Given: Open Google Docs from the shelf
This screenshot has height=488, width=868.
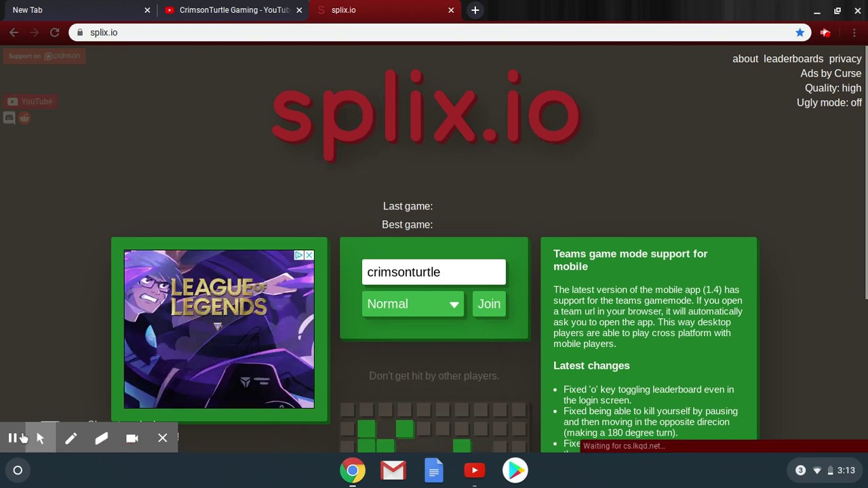Looking at the screenshot, I should tap(434, 470).
